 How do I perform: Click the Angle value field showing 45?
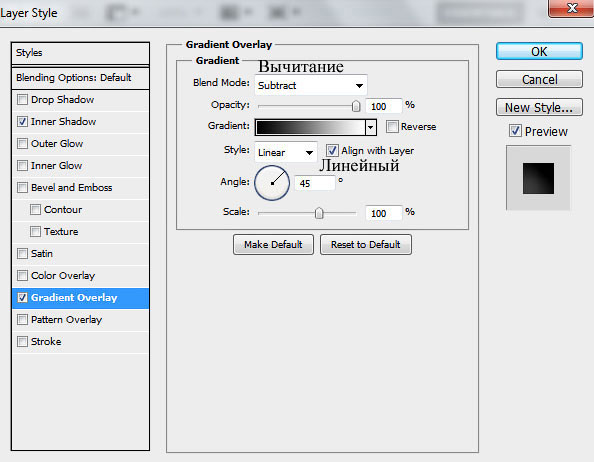(x=315, y=183)
